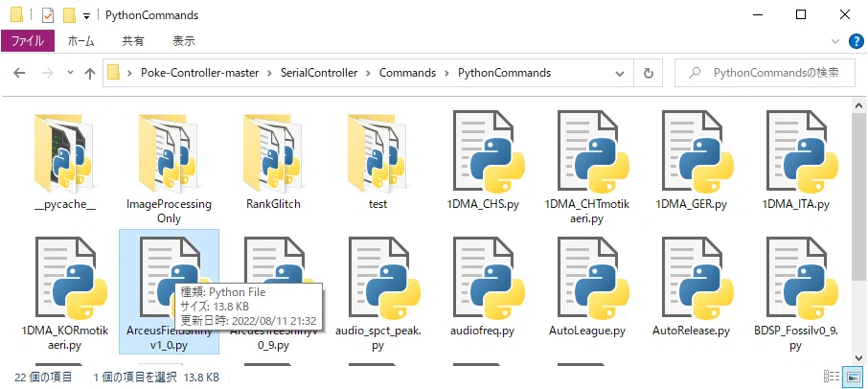Navigate to Commands breadcrumb

tap(407, 73)
